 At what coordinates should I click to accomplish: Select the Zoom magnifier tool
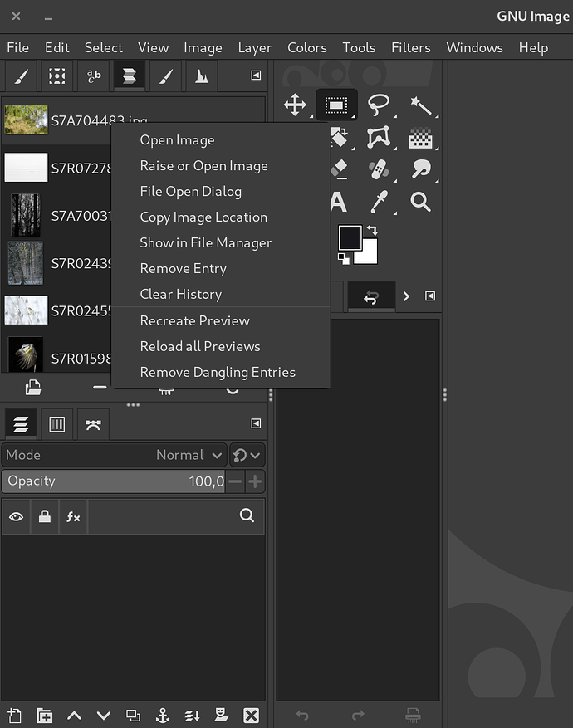click(420, 201)
